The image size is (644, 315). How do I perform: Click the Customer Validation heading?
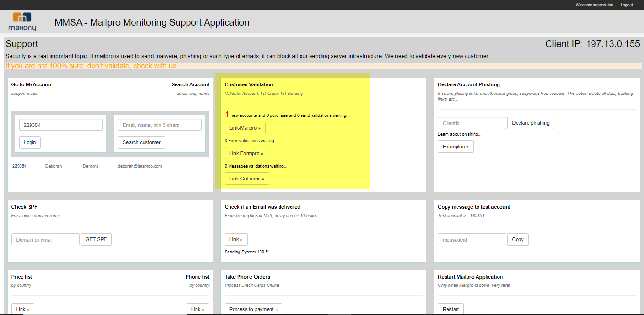tap(249, 84)
